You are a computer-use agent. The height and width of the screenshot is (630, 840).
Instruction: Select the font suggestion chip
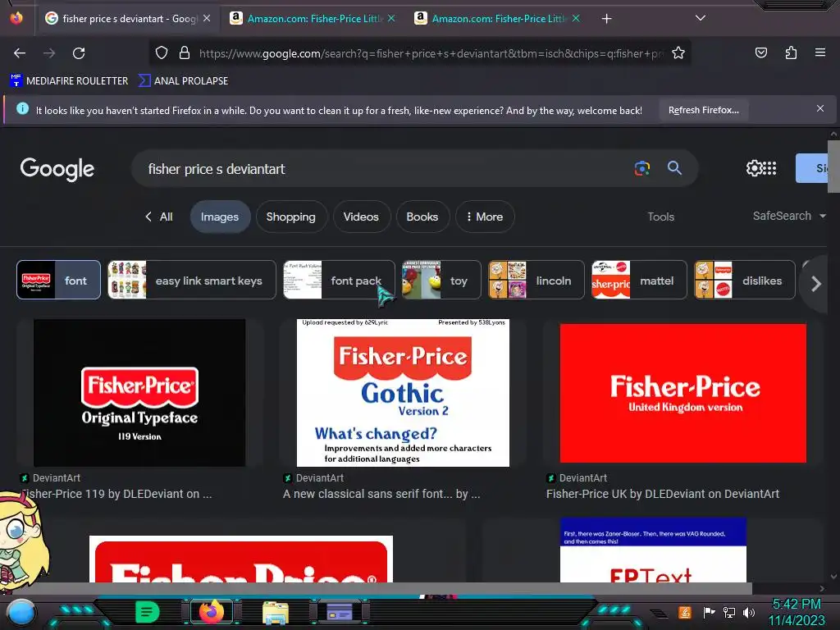click(x=58, y=280)
